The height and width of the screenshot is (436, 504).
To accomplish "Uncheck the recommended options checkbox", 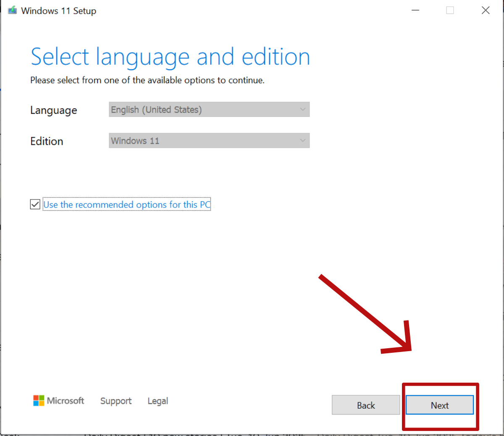I will click(x=35, y=205).
